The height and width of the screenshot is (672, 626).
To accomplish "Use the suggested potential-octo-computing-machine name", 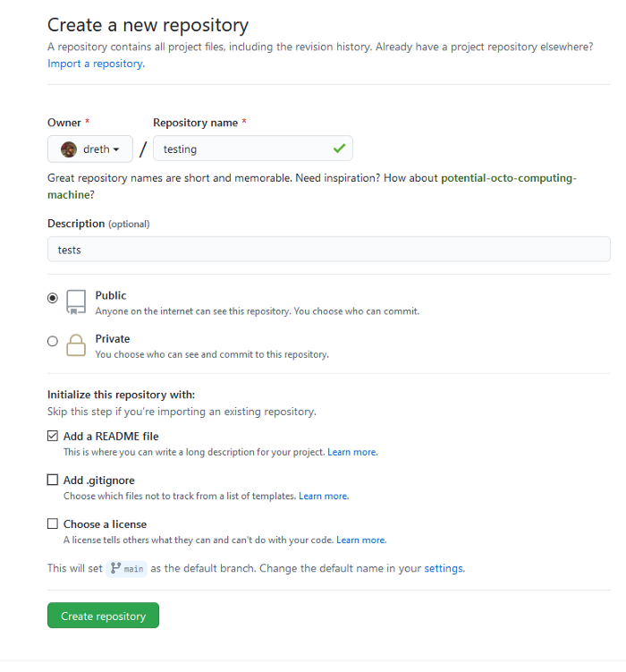I will click(508, 178).
